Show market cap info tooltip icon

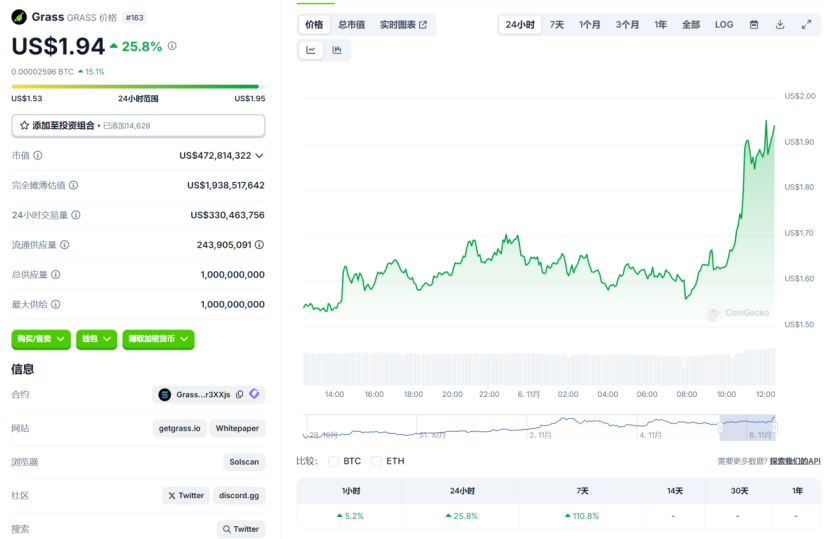(38, 155)
